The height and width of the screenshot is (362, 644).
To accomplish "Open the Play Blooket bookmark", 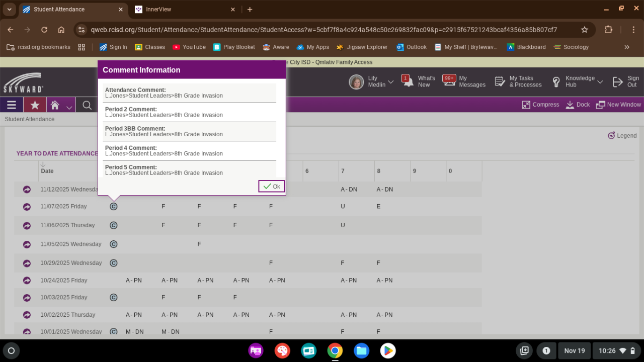I will click(x=234, y=47).
